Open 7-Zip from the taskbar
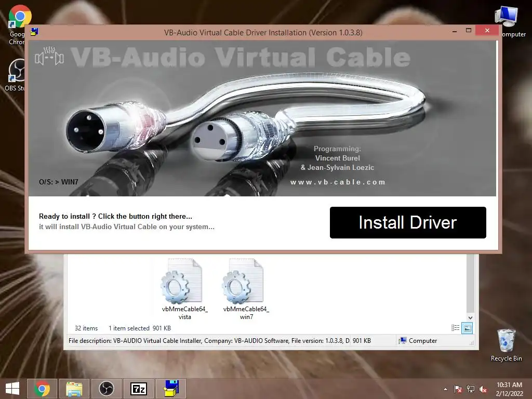 tap(138, 389)
